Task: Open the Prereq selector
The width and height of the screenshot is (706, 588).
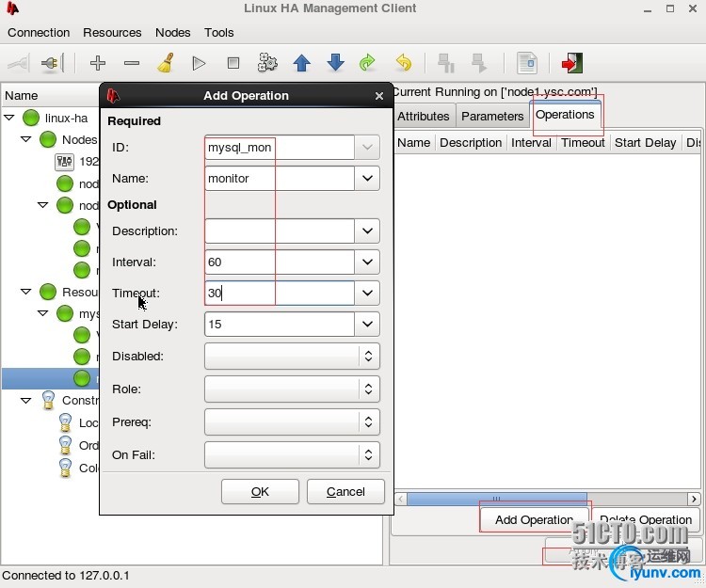Action: pos(292,422)
